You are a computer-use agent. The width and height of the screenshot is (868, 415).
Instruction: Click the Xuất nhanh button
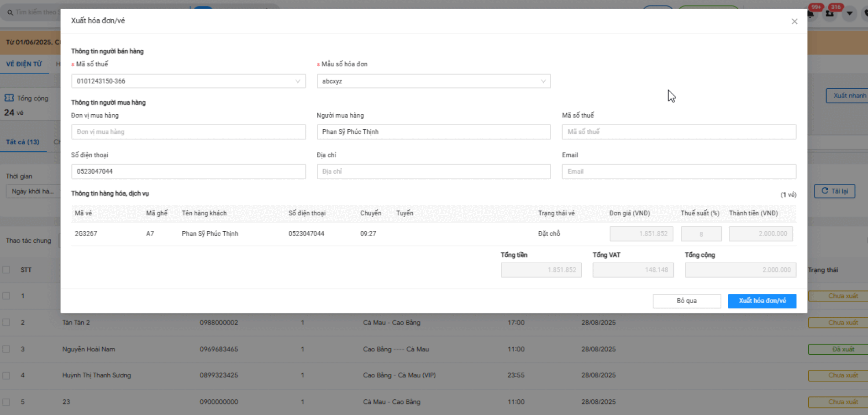click(x=848, y=96)
